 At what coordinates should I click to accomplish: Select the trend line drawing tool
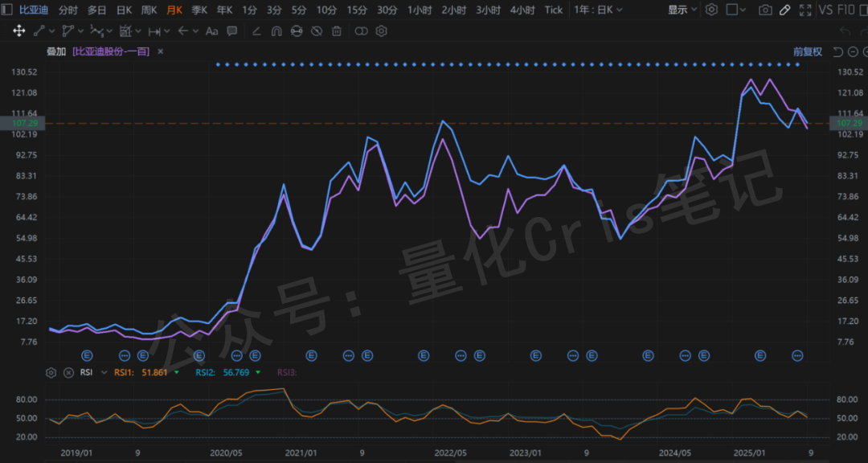pyautogui.click(x=39, y=31)
